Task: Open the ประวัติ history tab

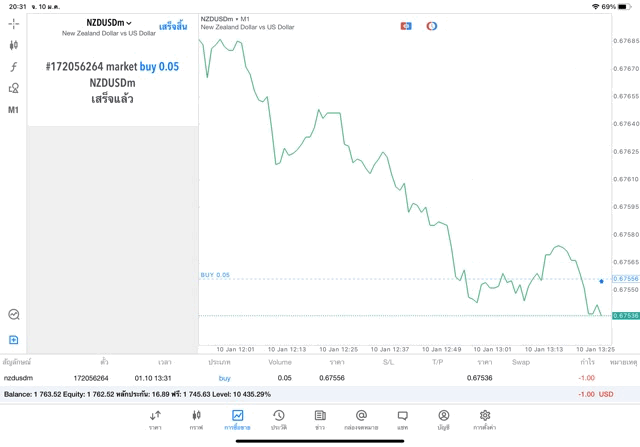Action: tap(279, 420)
